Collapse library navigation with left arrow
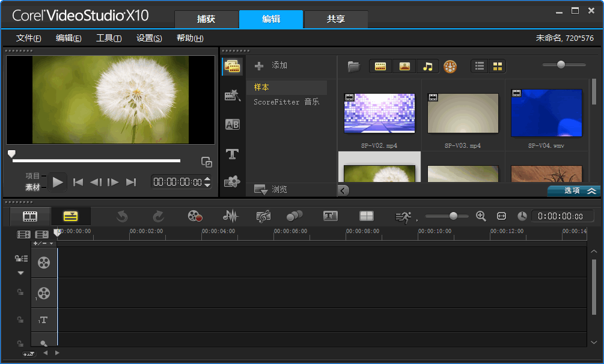604x364 pixels. point(343,190)
